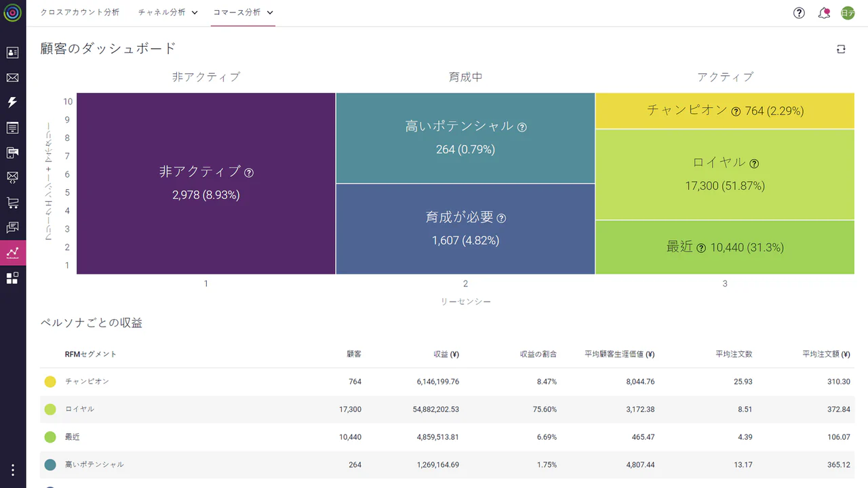
Task: Click revenue value 54,882,202.53
Action: pyautogui.click(x=436, y=409)
